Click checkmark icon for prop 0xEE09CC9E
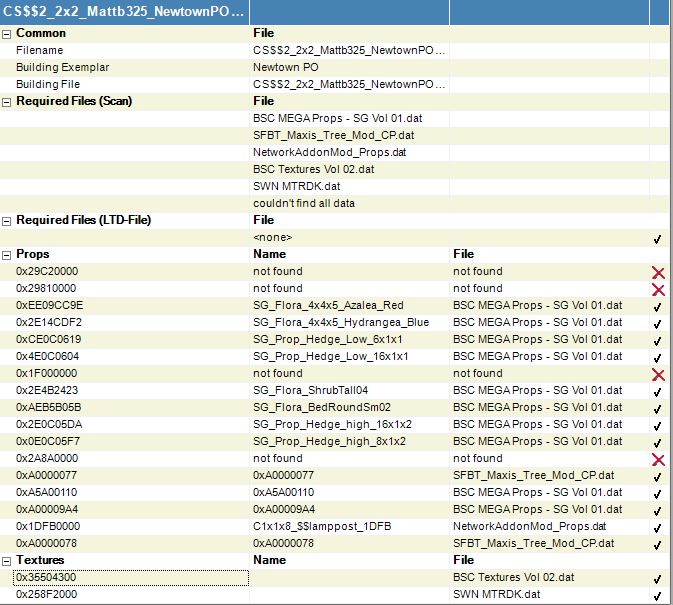 657,307
